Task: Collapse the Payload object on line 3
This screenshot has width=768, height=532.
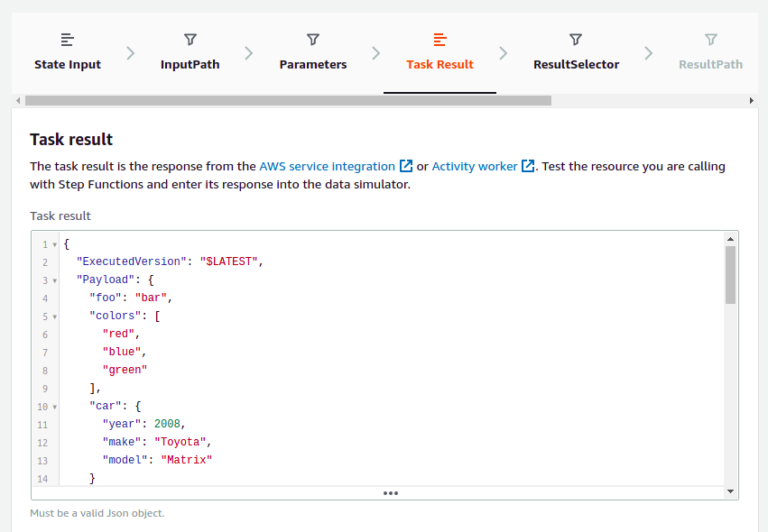Action: (54, 280)
